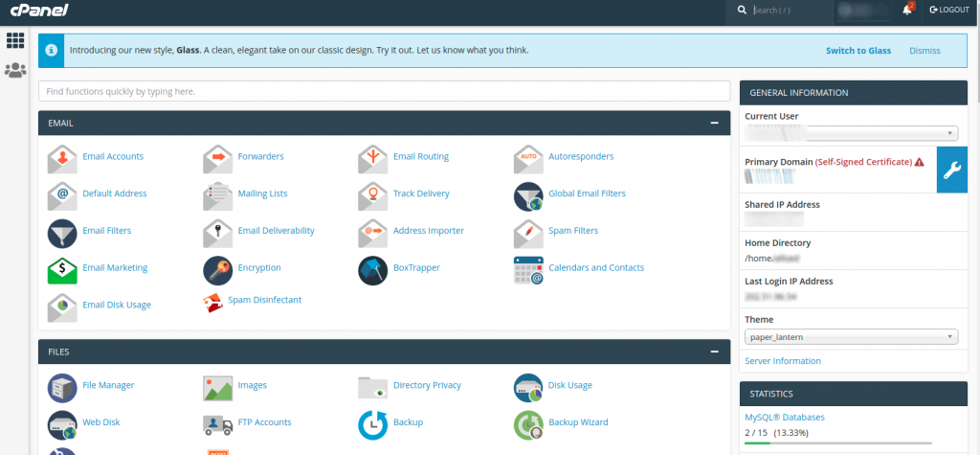
Task: Open the Encryption key icon
Action: click(x=217, y=268)
